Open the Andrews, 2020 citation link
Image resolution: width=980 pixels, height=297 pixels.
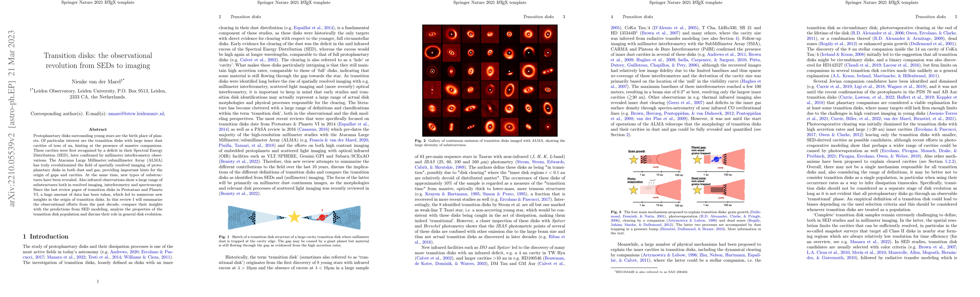(124, 252)
